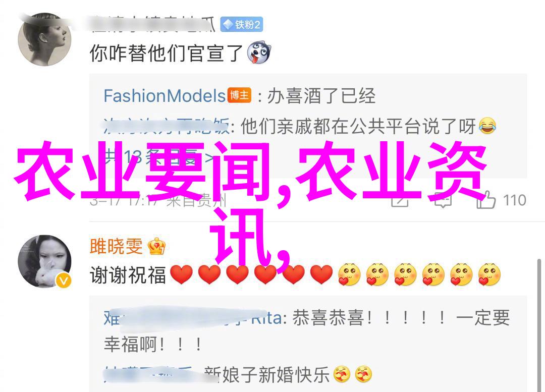Open the FashionModels profile link
Screen dimensions: 545x392
165,95
